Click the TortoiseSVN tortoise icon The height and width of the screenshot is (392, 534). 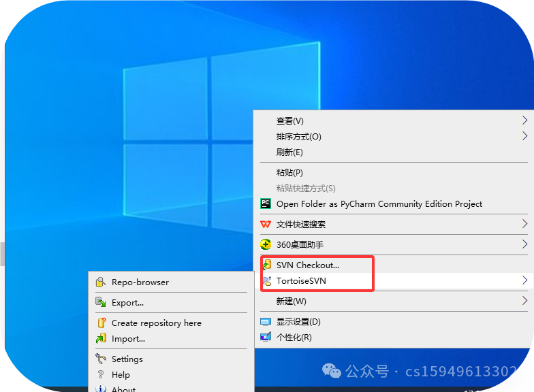click(267, 280)
